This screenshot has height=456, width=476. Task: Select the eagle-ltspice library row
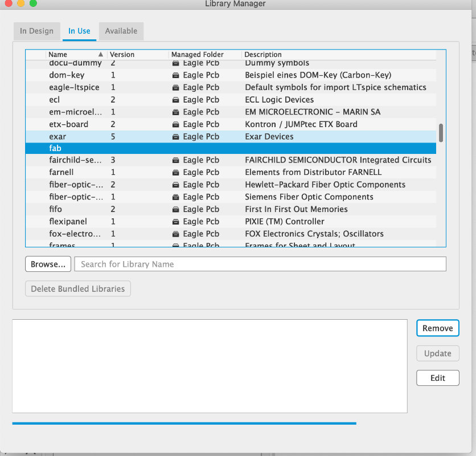pyautogui.click(x=231, y=87)
